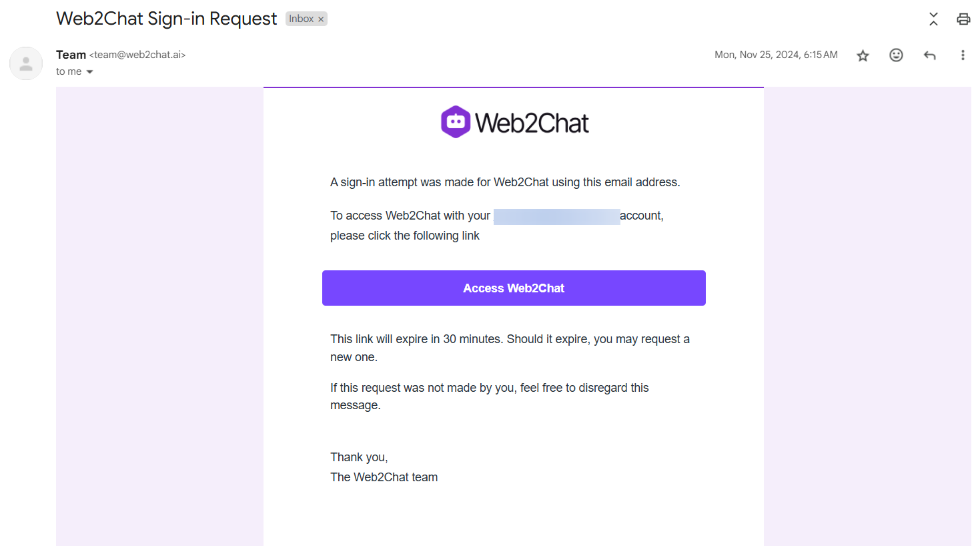
Task: Click the Web2Chat robot logo icon
Action: pos(456,122)
